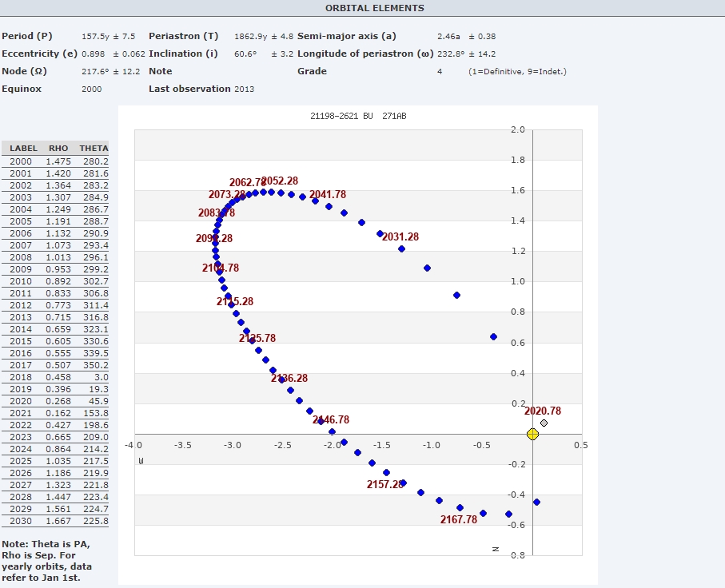Select the 2041.78 epoch label on plot
725x588 pixels.
[328, 195]
